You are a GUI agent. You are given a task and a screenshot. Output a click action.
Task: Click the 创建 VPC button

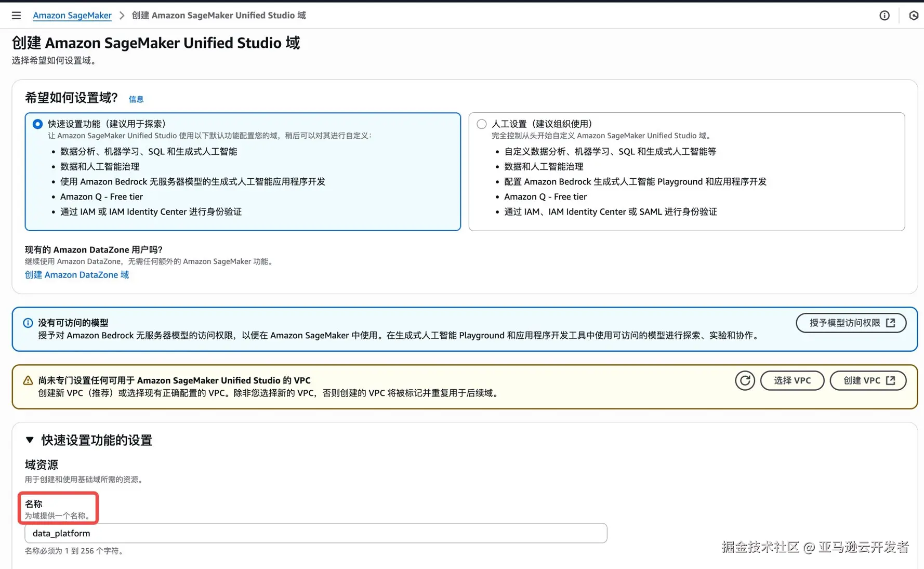(x=868, y=380)
